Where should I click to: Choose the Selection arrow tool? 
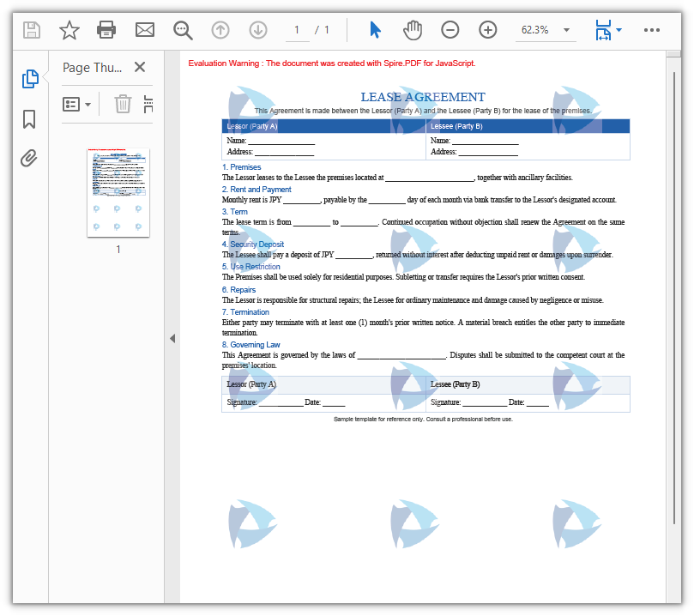(x=375, y=30)
